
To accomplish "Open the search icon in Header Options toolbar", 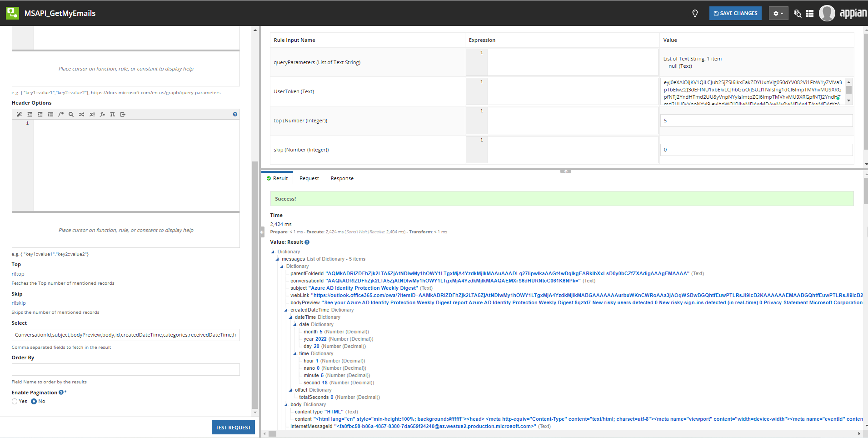I will point(71,114).
